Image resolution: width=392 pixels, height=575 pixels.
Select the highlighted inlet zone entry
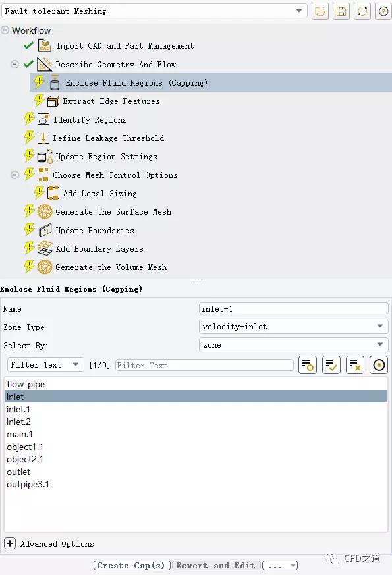click(196, 397)
